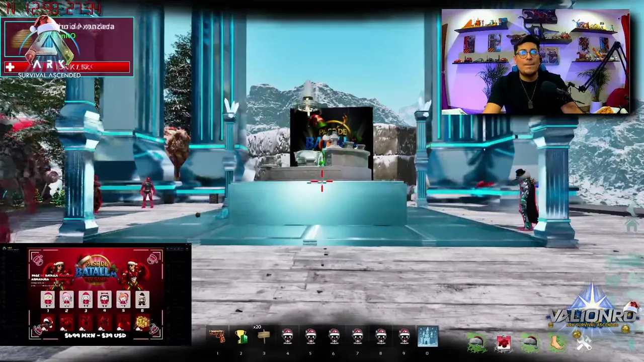The width and height of the screenshot is (644, 362).
Task: Select the skull Santa hat in slot 5
Action: point(310,336)
